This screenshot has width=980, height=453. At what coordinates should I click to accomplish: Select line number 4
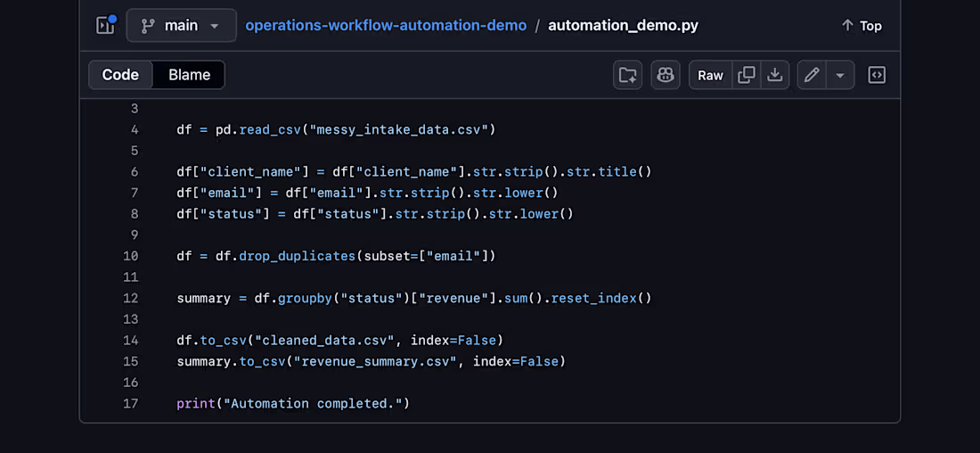(135, 130)
